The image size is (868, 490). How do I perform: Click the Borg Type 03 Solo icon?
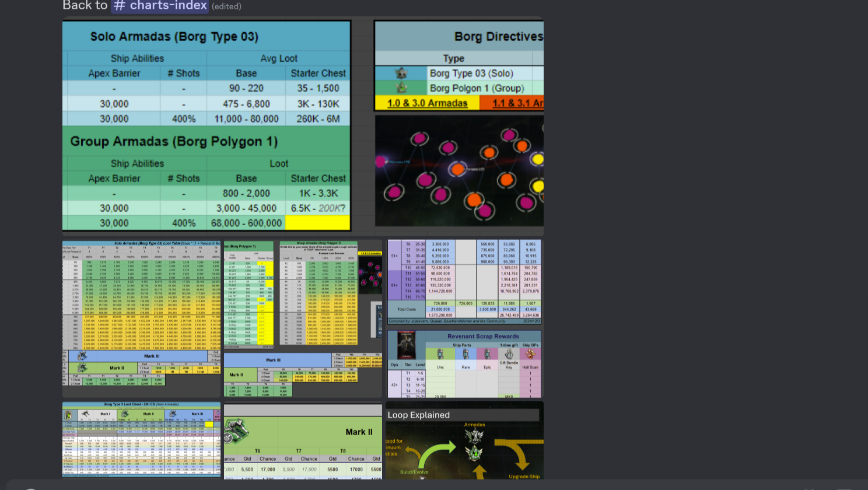401,73
